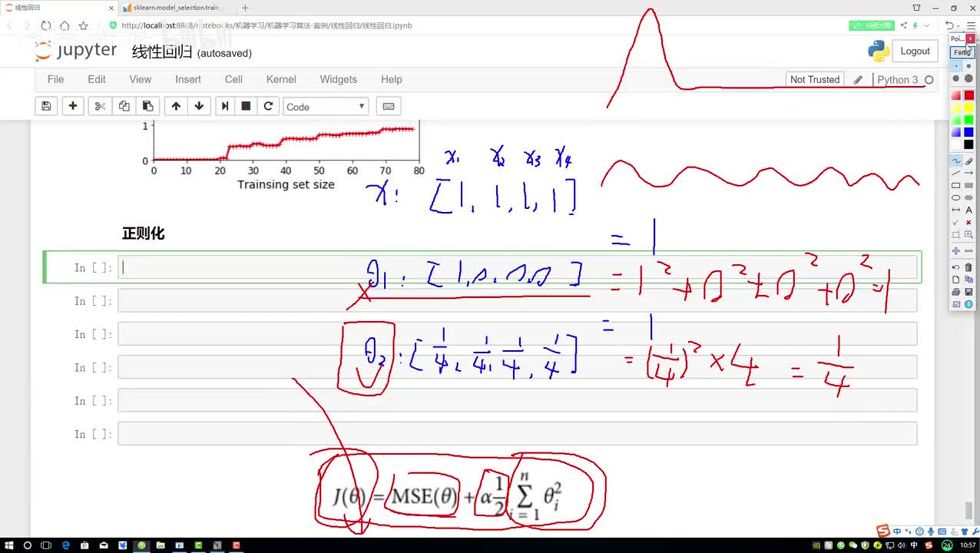The image size is (980, 553).
Task: Pick the red color swatch
Action: tap(968, 95)
